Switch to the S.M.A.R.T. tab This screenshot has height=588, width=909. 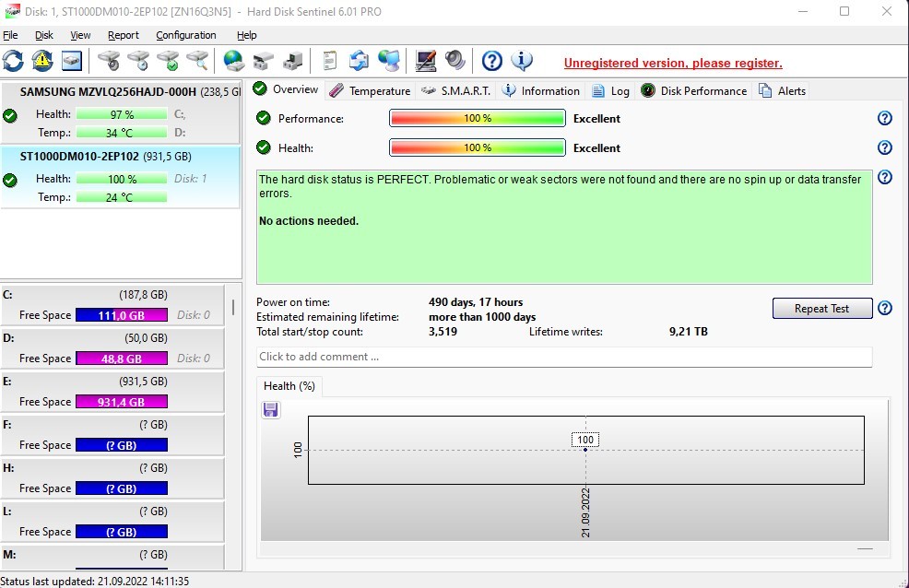click(x=455, y=91)
